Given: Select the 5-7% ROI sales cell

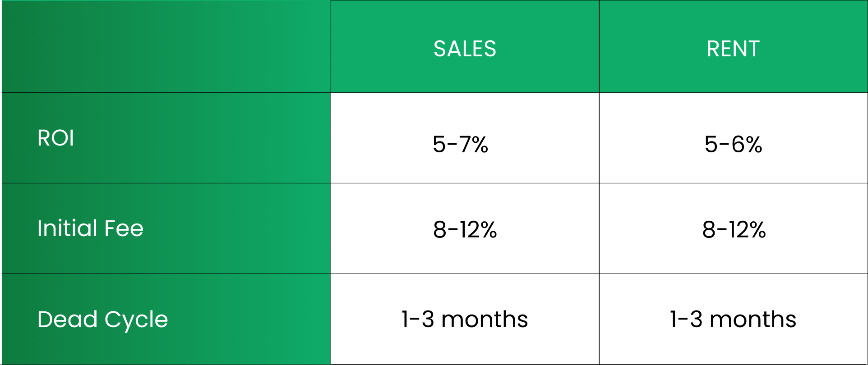Looking at the screenshot, I should [x=460, y=145].
